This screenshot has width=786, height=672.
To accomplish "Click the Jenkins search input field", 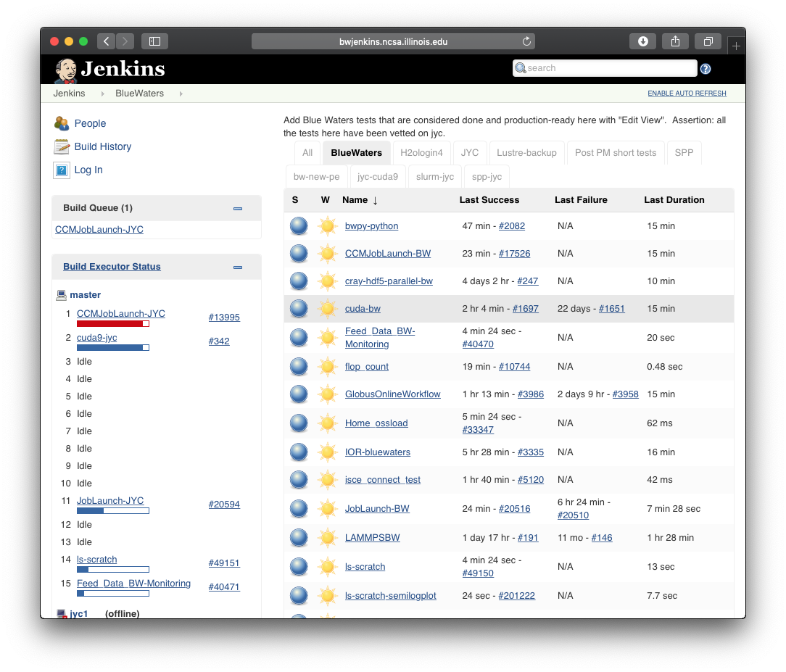I will [x=605, y=68].
